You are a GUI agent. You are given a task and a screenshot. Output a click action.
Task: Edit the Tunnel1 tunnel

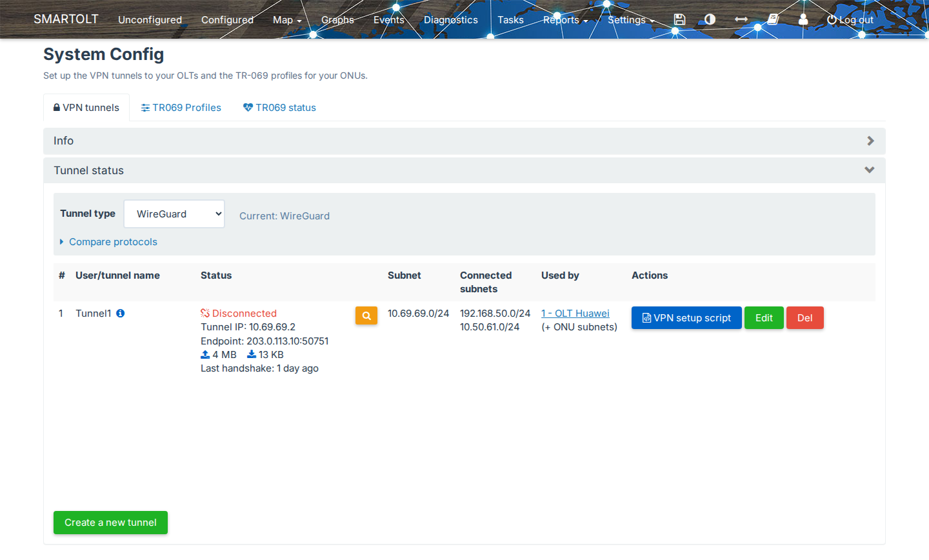(x=764, y=318)
